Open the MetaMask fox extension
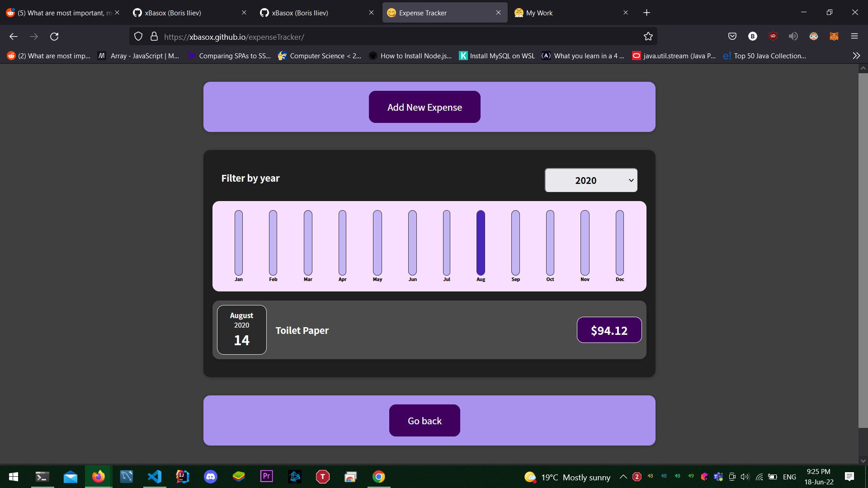Screen dimensions: 868x488 coord(834,36)
